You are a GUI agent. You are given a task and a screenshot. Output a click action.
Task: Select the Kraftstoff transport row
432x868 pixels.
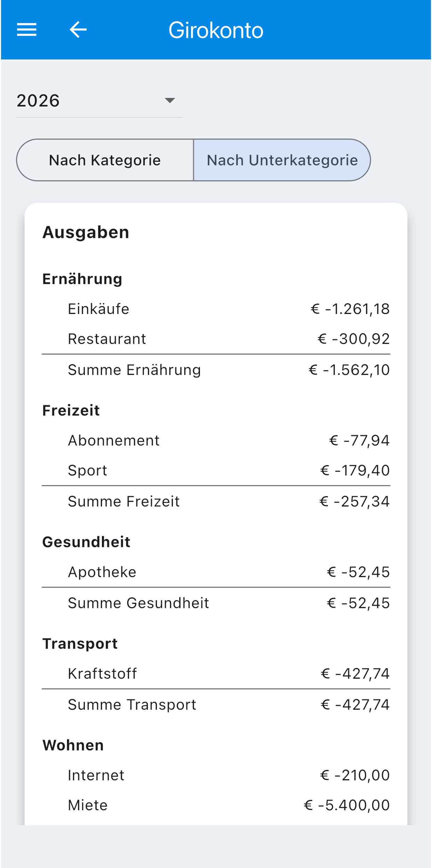(x=216, y=673)
